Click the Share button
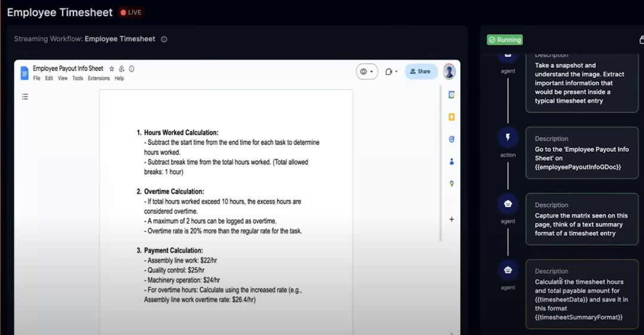 pos(421,72)
